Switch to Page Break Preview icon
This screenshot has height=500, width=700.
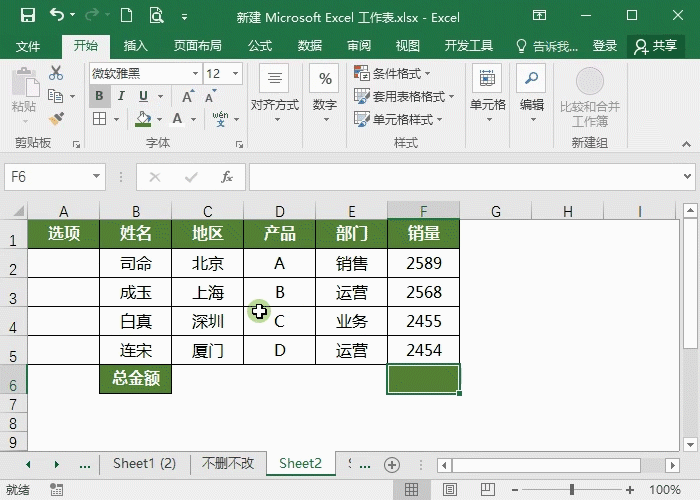point(488,490)
